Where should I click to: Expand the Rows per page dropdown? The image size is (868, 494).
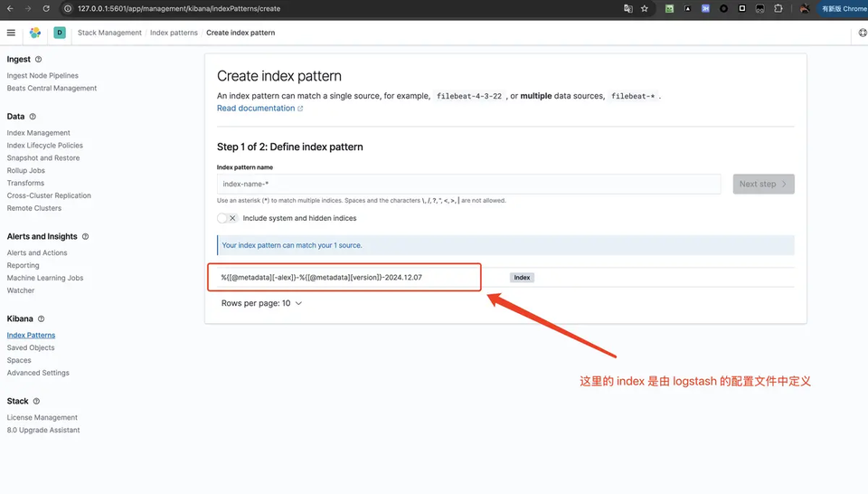261,303
